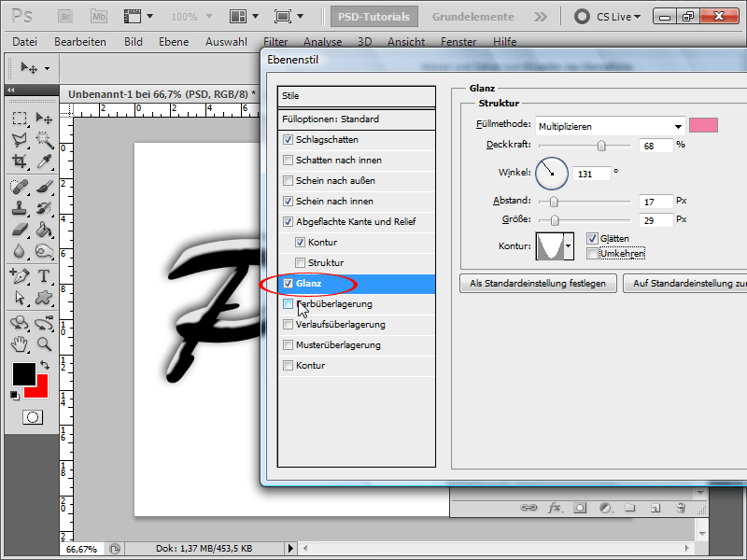The image size is (747, 560).
Task: Select the Eyedropper tool
Action: tap(44, 161)
